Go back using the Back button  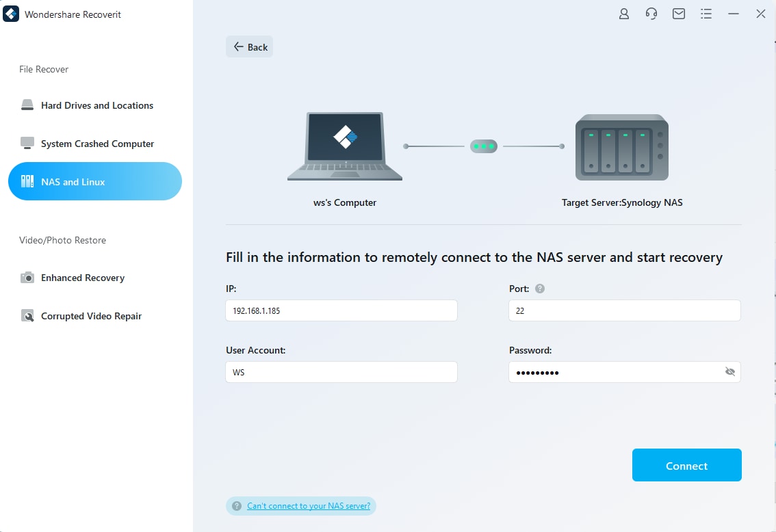249,46
